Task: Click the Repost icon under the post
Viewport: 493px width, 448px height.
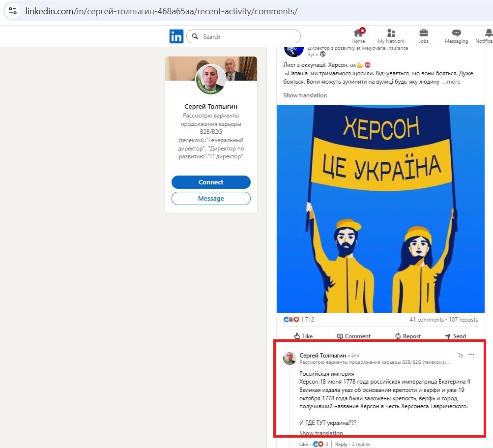Action: 398,336
